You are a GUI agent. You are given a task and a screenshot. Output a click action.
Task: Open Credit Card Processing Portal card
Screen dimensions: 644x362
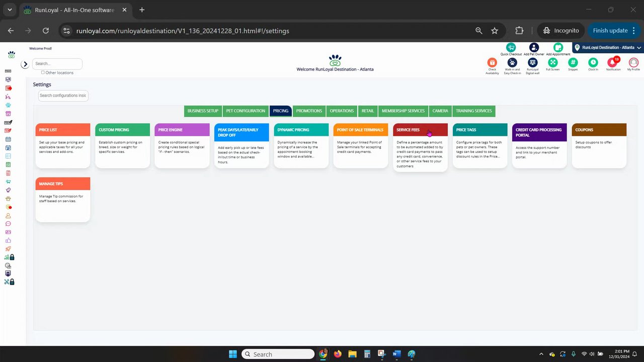(x=539, y=145)
